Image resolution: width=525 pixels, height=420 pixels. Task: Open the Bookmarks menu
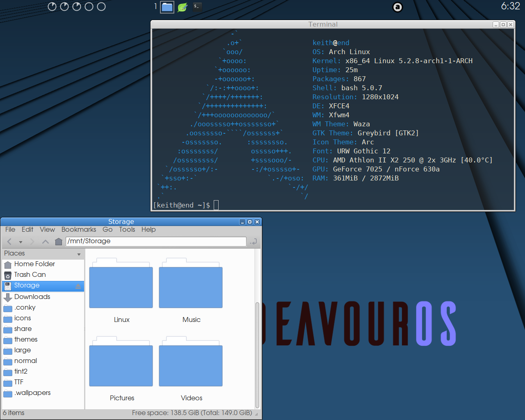pyautogui.click(x=79, y=230)
